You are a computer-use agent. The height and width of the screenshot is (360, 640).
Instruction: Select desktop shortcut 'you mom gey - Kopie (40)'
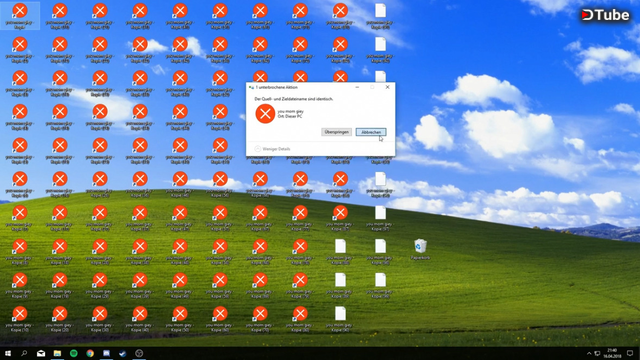tap(140, 319)
